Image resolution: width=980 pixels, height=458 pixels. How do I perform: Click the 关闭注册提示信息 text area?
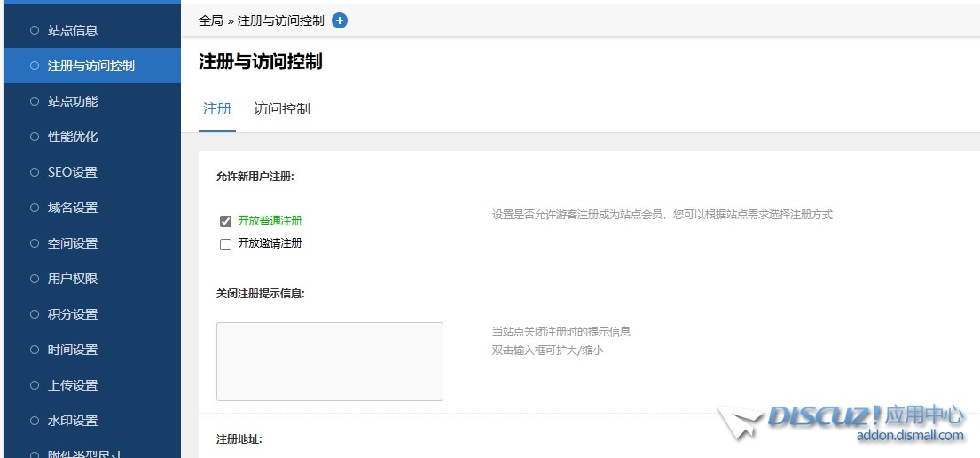pyautogui.click(x=329, y=361)
